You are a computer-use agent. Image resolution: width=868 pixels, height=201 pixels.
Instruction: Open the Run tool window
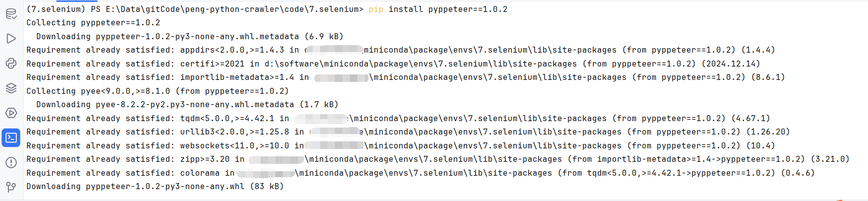pyautogui.click(x=11, y=39)
